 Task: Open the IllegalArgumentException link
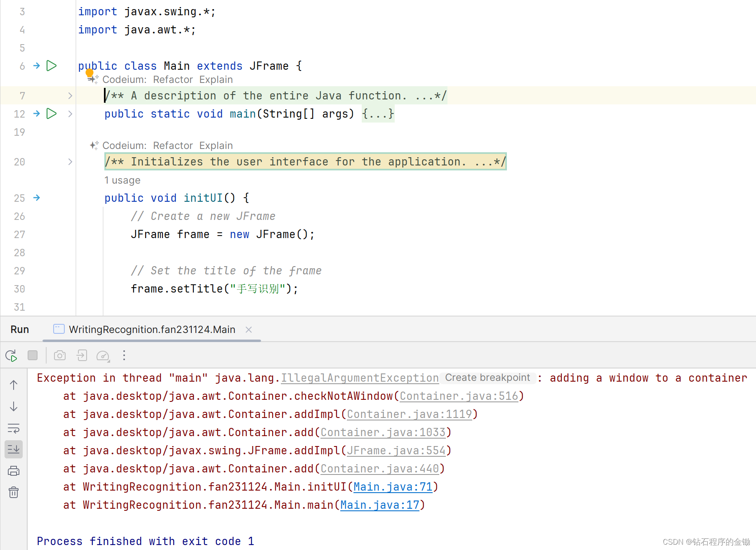[x=360, y=378]
